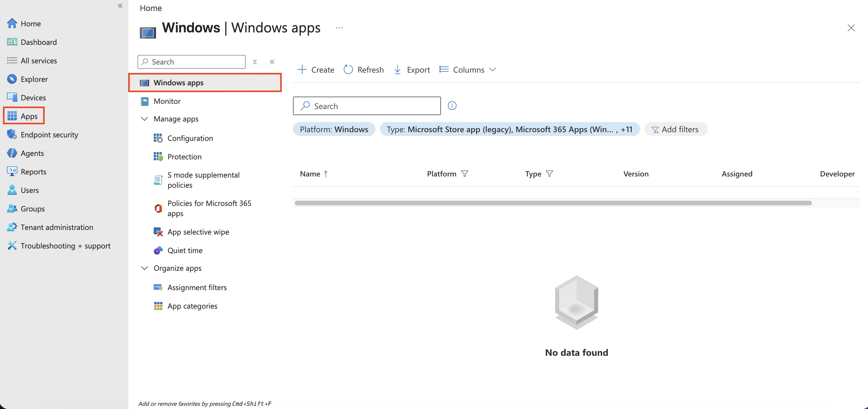
Task: Export the apps list
Action: pyautogui.click(x=412, y=70)
